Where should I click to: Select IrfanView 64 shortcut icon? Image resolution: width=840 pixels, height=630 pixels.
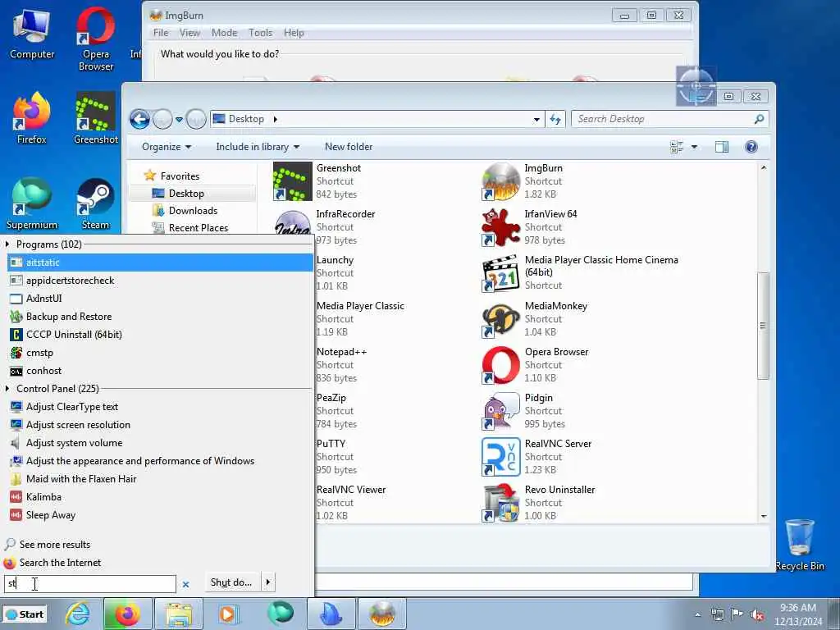tap(500, 227)
